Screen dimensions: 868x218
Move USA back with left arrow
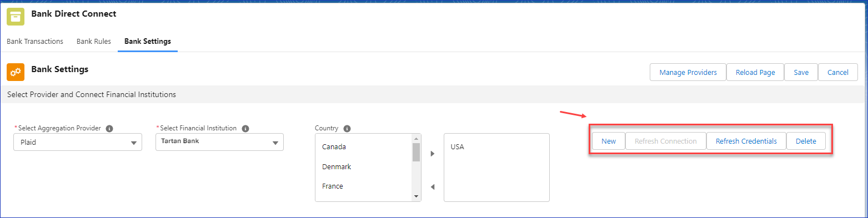(433, 187)
